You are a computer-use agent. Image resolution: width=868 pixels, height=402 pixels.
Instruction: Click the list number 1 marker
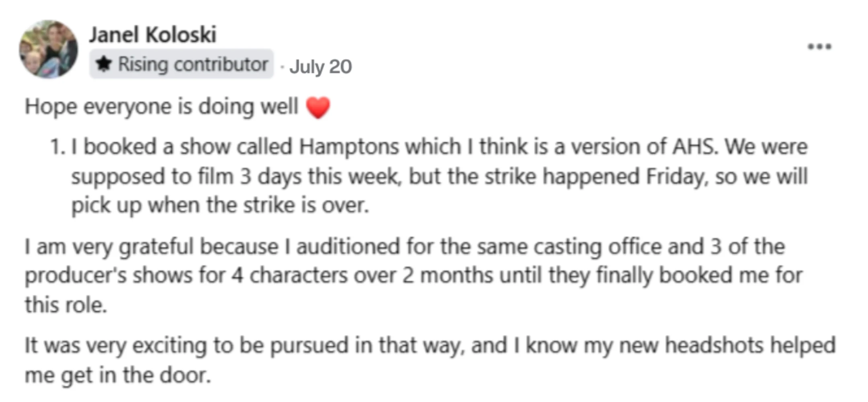[57, 147]
